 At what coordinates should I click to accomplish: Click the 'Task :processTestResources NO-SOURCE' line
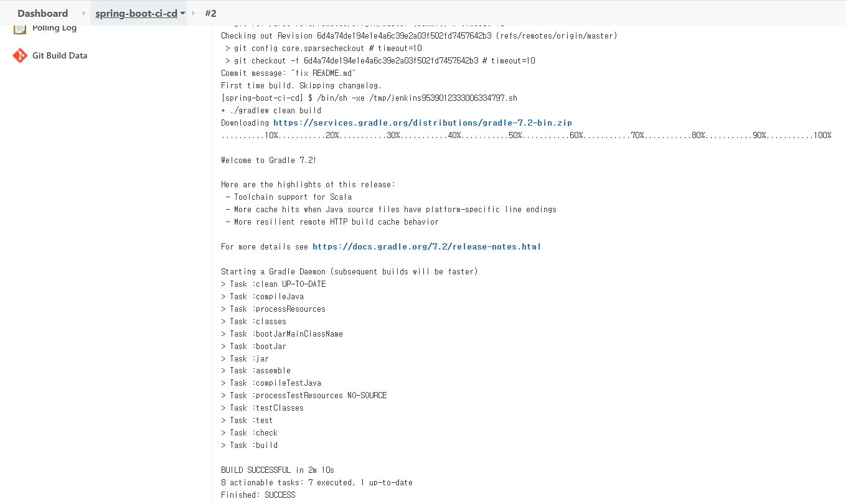[304, 395]
